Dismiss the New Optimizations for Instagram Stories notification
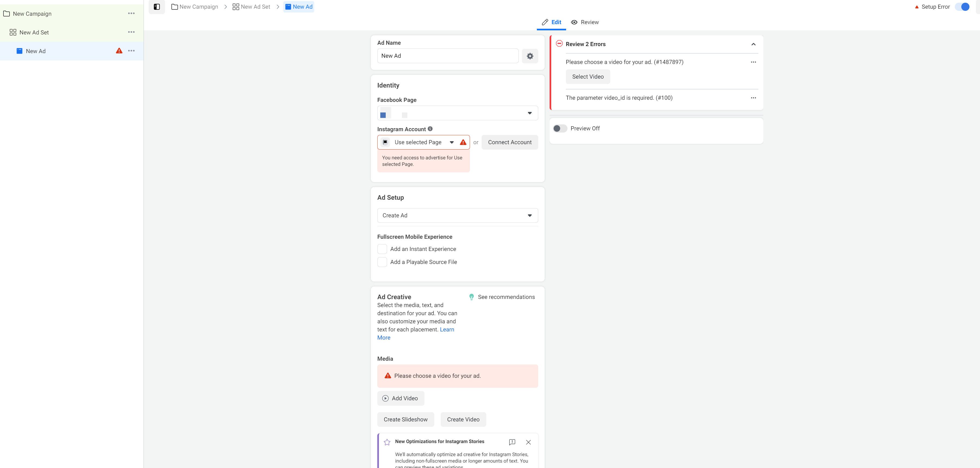The width and height of the screenshot is (980, 468). (x=528, y=442)
